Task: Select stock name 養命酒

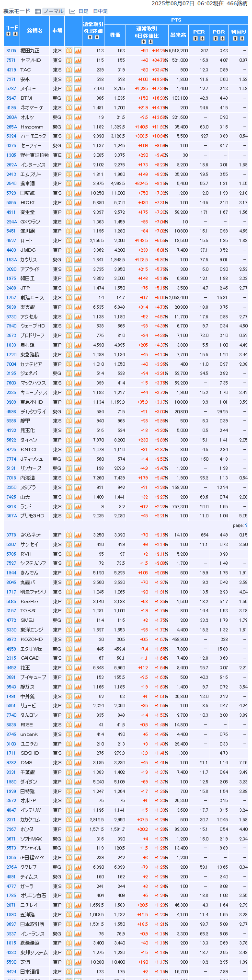Action: (x=29, y=183)
